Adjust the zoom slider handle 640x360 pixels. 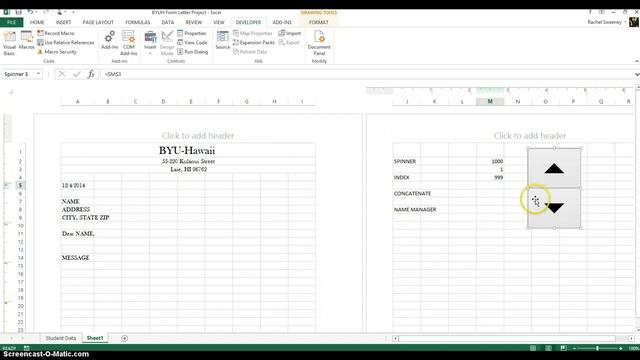point(597,348)
